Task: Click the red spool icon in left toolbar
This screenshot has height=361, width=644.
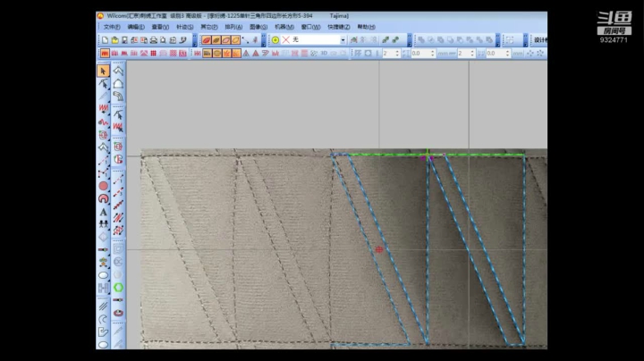Action: click(x=118, y=313)
